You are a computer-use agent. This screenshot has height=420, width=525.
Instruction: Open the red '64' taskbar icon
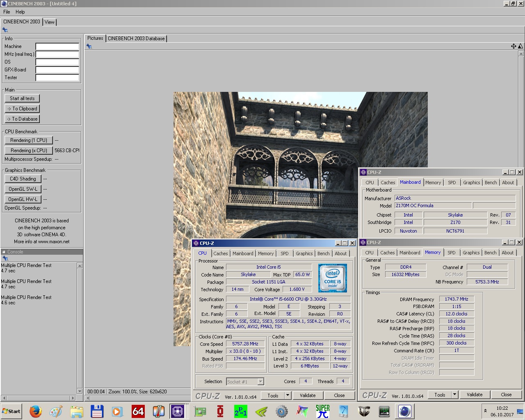(138, 411)
